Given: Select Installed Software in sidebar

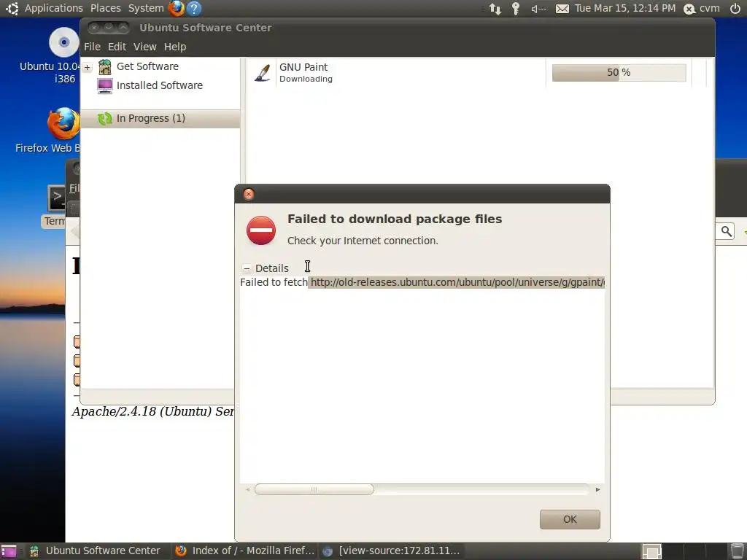Looking at the screenshot, I should [160, 86].
